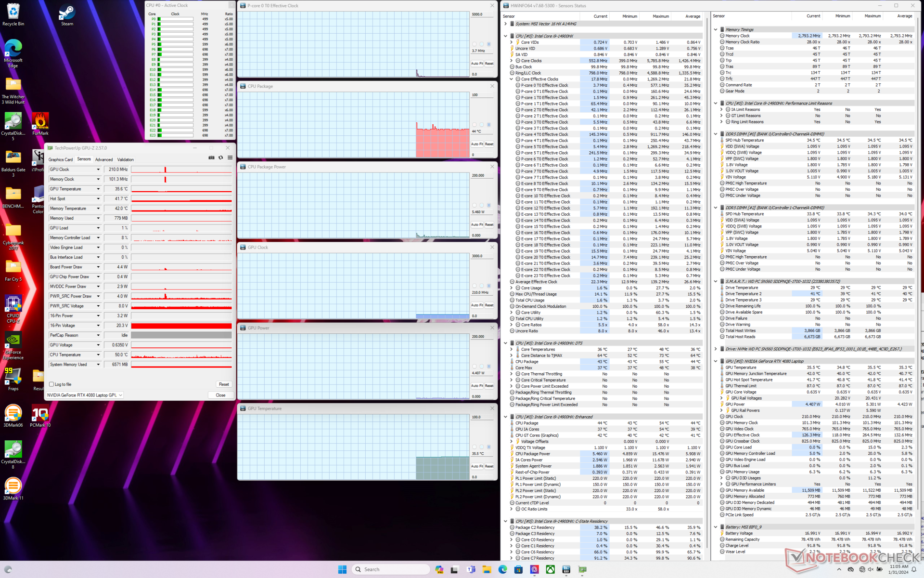Open File Explorer from the taskbar
Viewport: 924px width, 578px height.
[x=487, y=569]
